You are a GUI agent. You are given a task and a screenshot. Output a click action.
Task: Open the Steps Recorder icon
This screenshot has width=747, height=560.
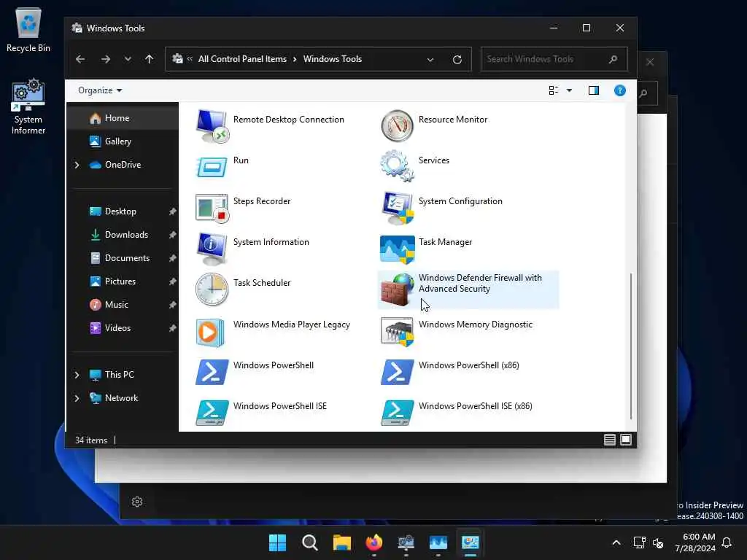tap(212, 208)
